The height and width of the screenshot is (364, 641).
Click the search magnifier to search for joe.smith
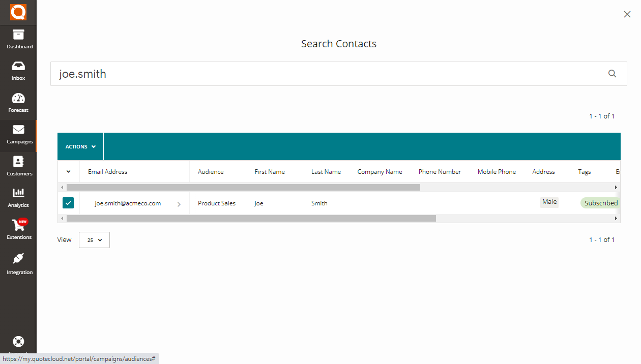[x=612, y=73]
